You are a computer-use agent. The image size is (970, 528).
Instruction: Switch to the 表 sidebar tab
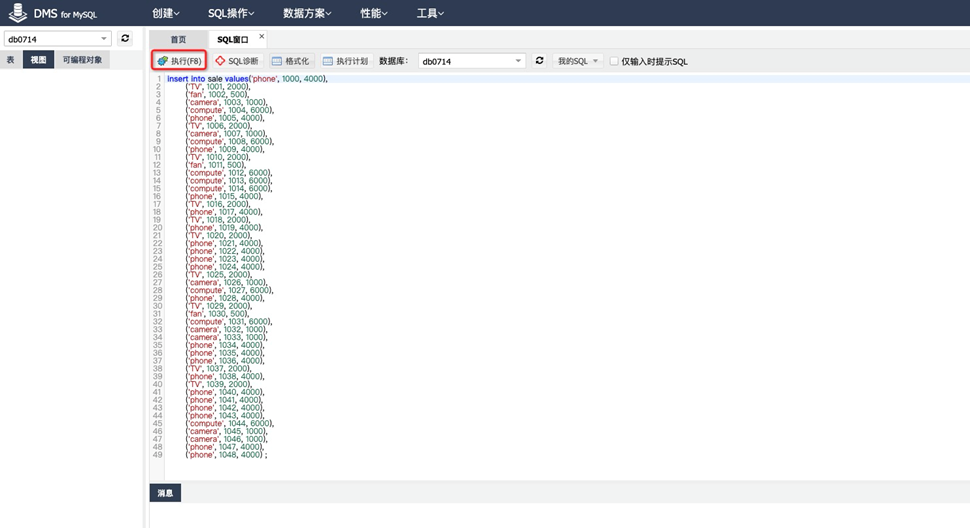pyautogui.click(x=11, y=60)
